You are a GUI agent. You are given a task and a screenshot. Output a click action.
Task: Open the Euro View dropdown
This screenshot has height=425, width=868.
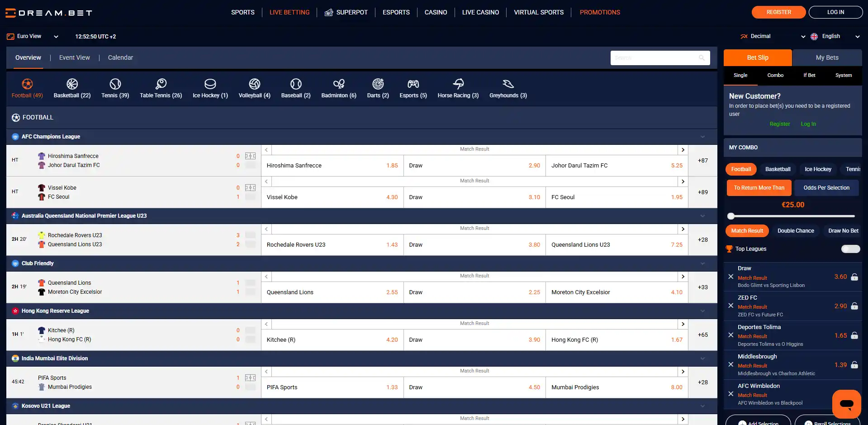coord(33,36)
